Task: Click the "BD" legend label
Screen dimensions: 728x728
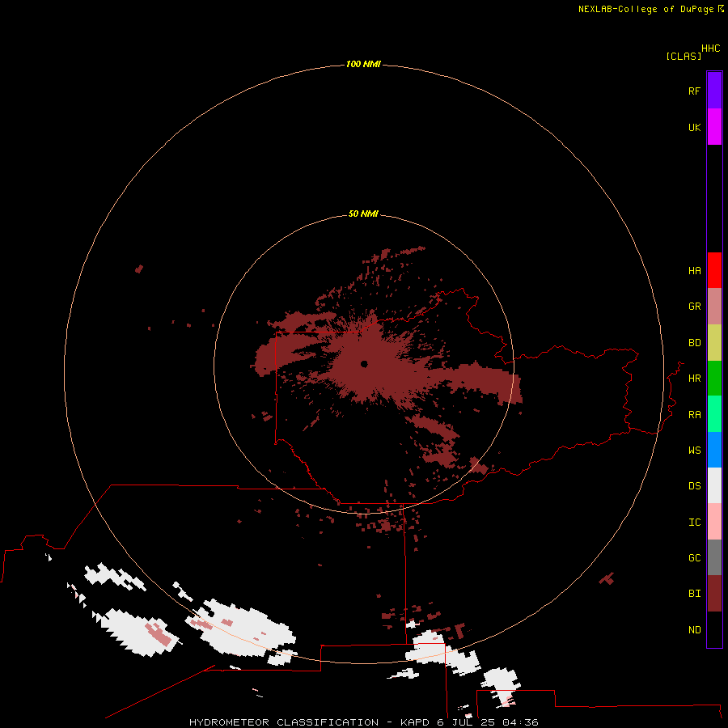Action: pyautogui.click(x=695, y=343)
